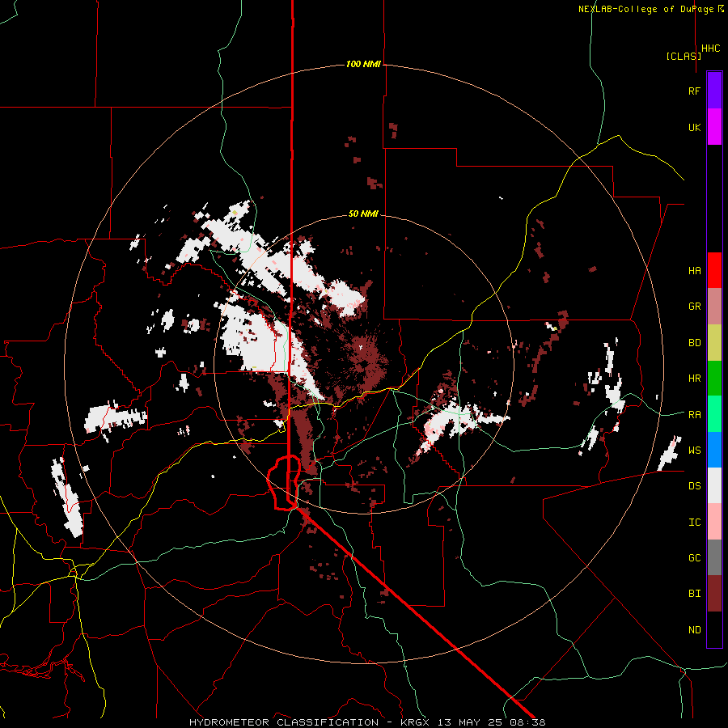Click the HA red legend swatch
The image size is (728, 728).
[x=714, y=270]
